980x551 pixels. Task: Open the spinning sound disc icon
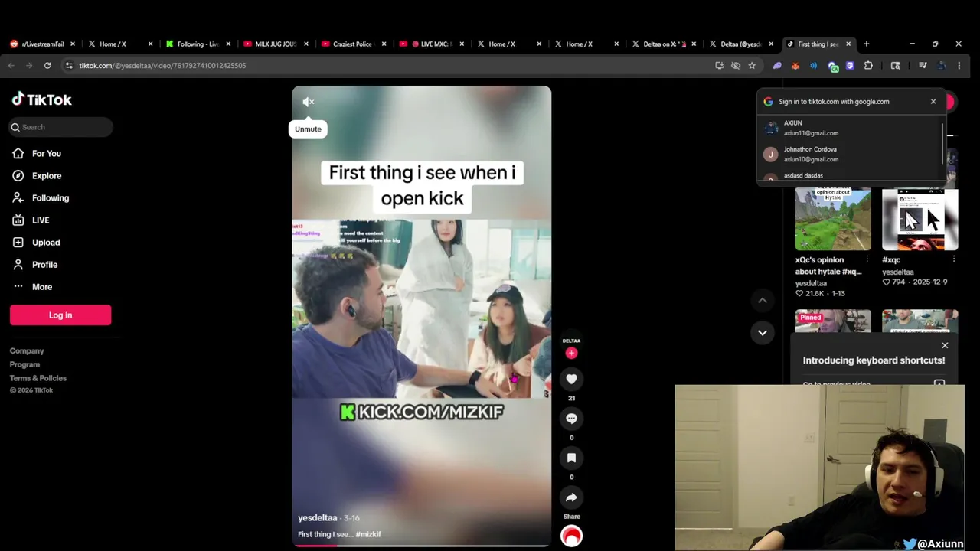(x=571, y=536)
